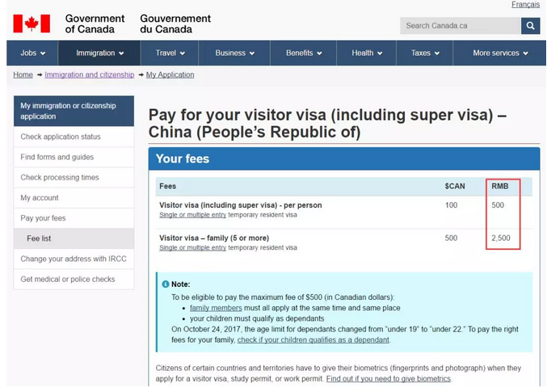Open Get medical or police checks
The width and height of the screenshot is (547, 392).
pos(68,280)
